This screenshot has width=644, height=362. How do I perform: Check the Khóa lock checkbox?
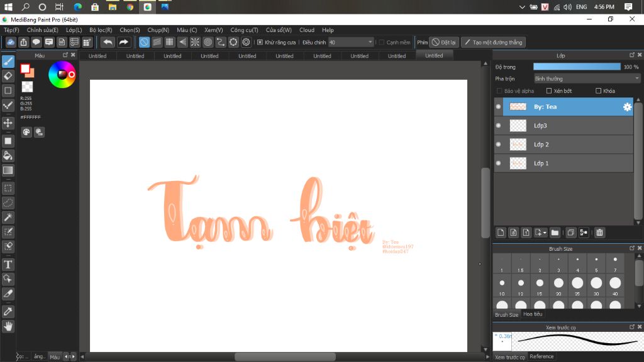(599, 90)
